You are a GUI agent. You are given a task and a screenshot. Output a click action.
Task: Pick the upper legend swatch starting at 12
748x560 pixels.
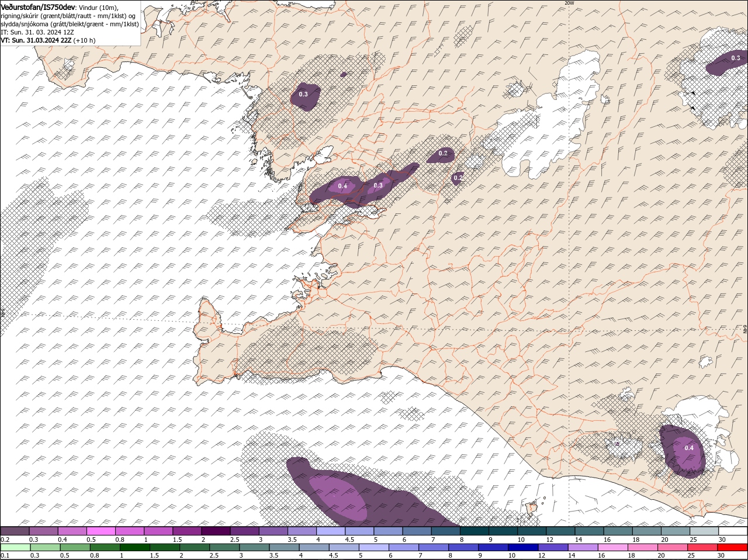tap(560, 531)
